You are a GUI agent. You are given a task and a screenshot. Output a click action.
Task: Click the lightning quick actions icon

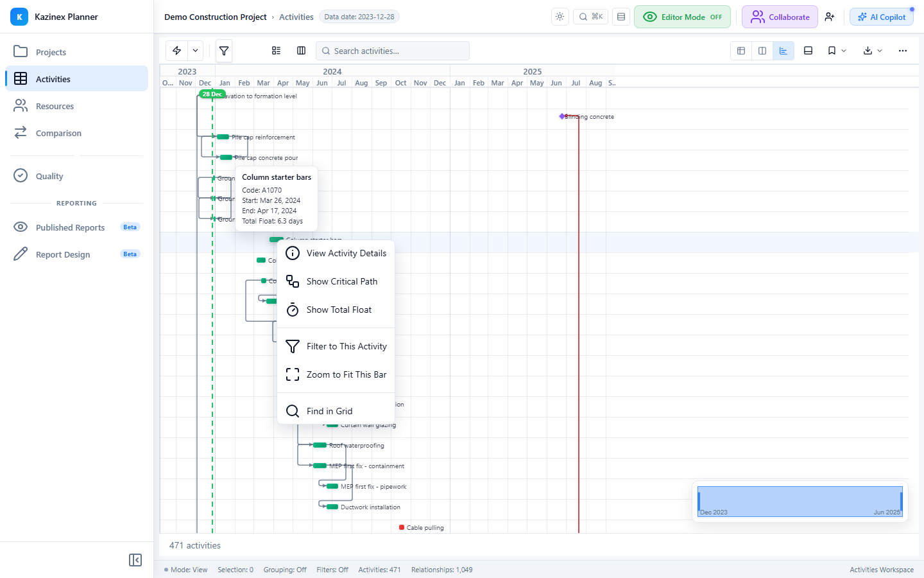click(177, 51)
